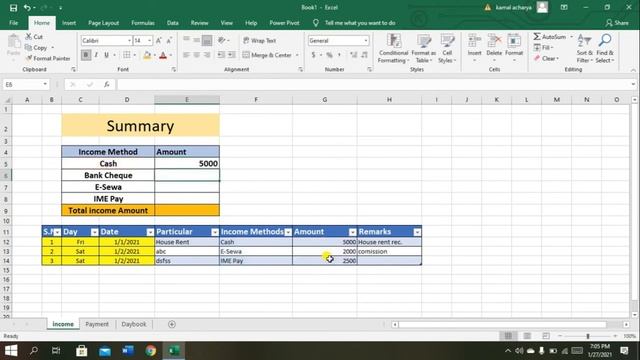Click the Format cells icon
640x360 pixels.
514,41
